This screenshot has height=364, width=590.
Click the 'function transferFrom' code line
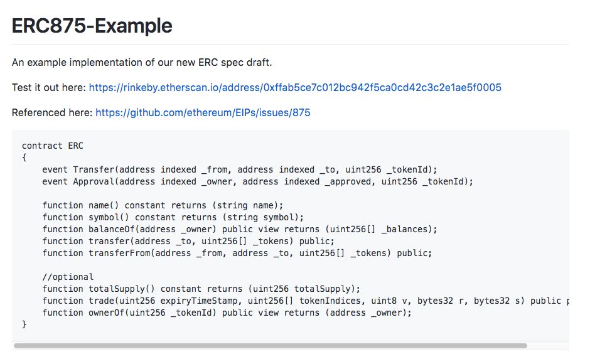click(x=237, y=253)
